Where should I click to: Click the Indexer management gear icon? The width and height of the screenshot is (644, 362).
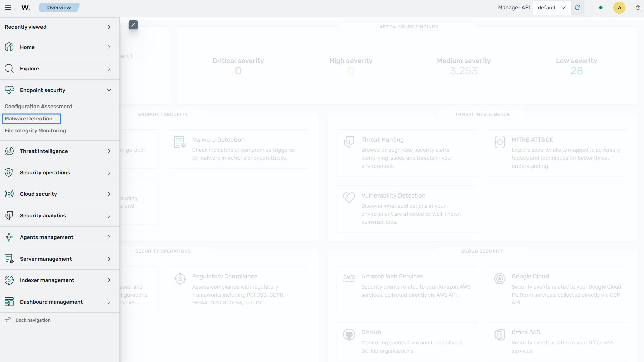pos(9,280)
